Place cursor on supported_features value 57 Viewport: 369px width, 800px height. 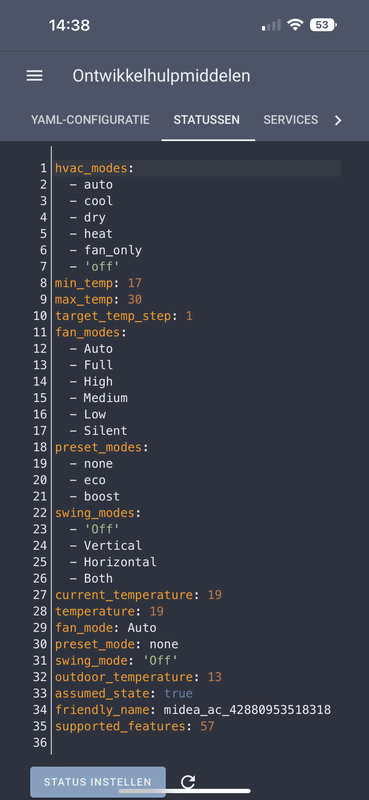207,726
